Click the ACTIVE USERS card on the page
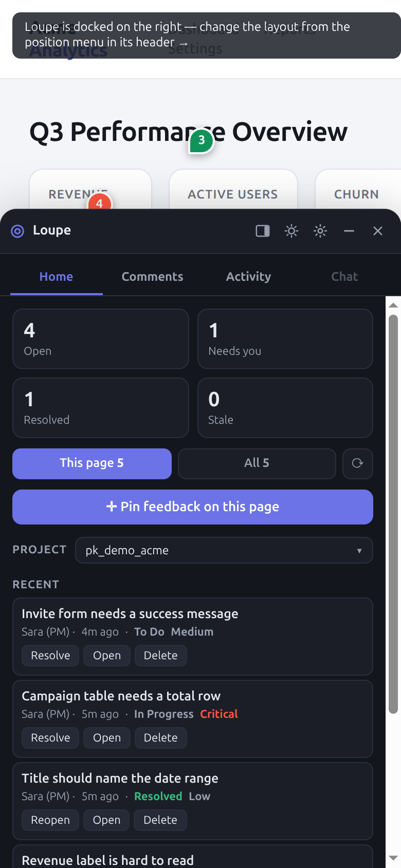401x868 pixels. pyautogui.click(x=233, y=189)
